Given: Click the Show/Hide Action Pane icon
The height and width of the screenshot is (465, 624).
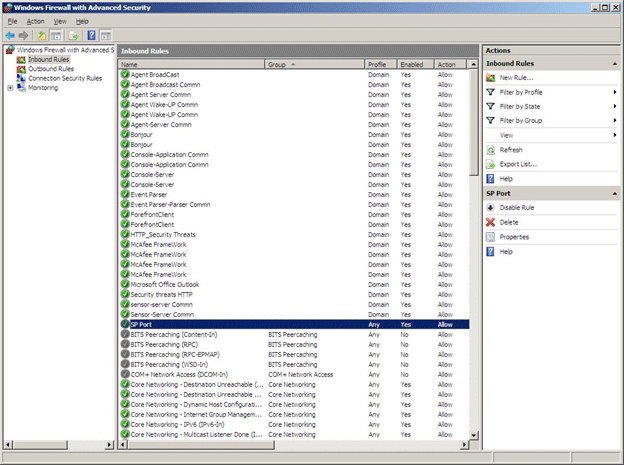Looking at the screenshot, I should tap(105, 35).
